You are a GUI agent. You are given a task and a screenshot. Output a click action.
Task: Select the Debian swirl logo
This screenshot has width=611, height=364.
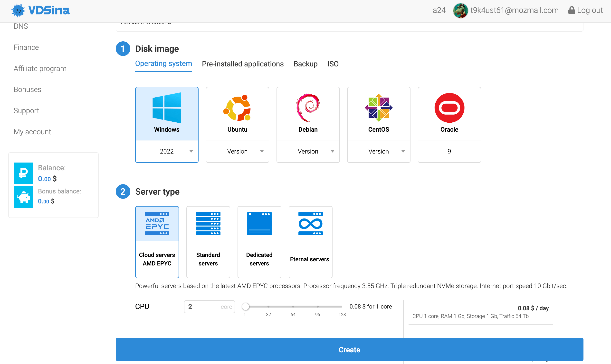tap(308, 108)
